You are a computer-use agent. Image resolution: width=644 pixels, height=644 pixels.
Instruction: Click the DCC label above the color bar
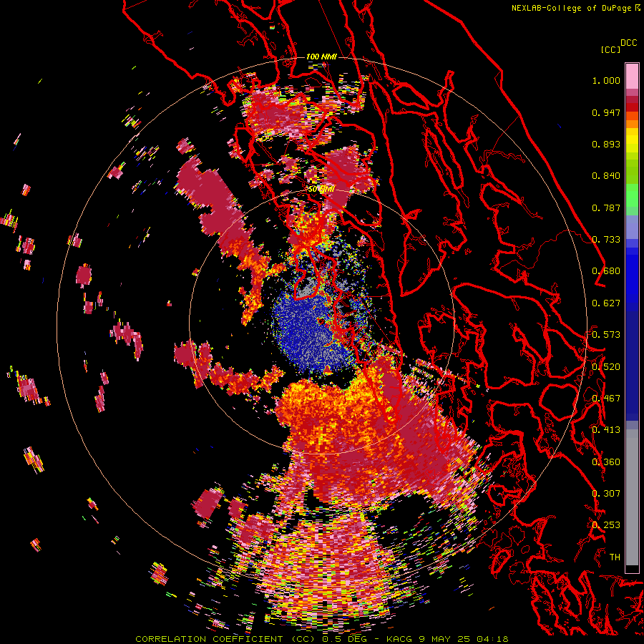[x=629, y=43]
